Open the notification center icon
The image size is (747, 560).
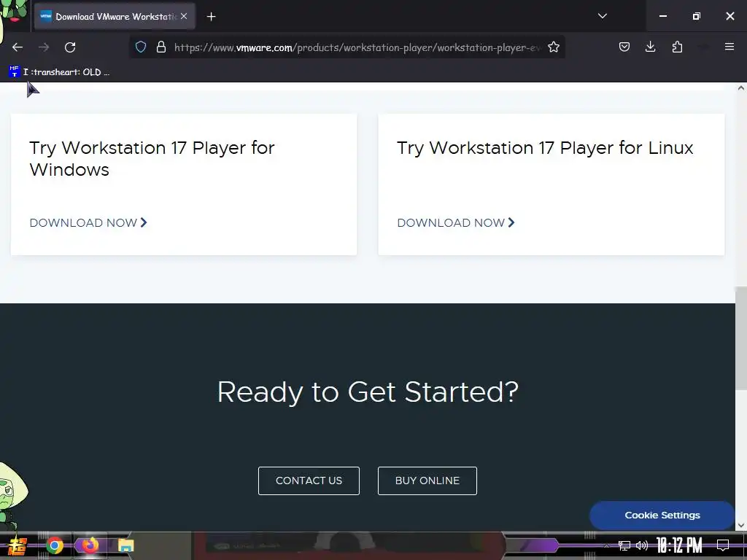723,545
